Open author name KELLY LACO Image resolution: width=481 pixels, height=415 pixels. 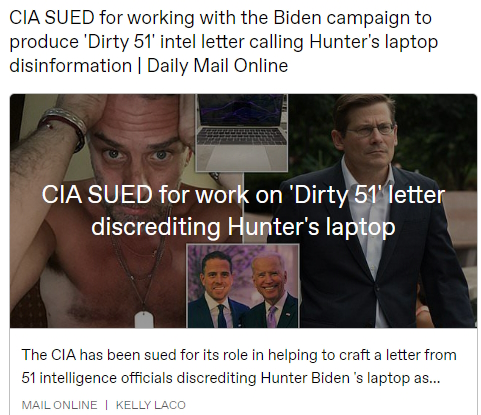pyautogui.click(x=151, y=405)
